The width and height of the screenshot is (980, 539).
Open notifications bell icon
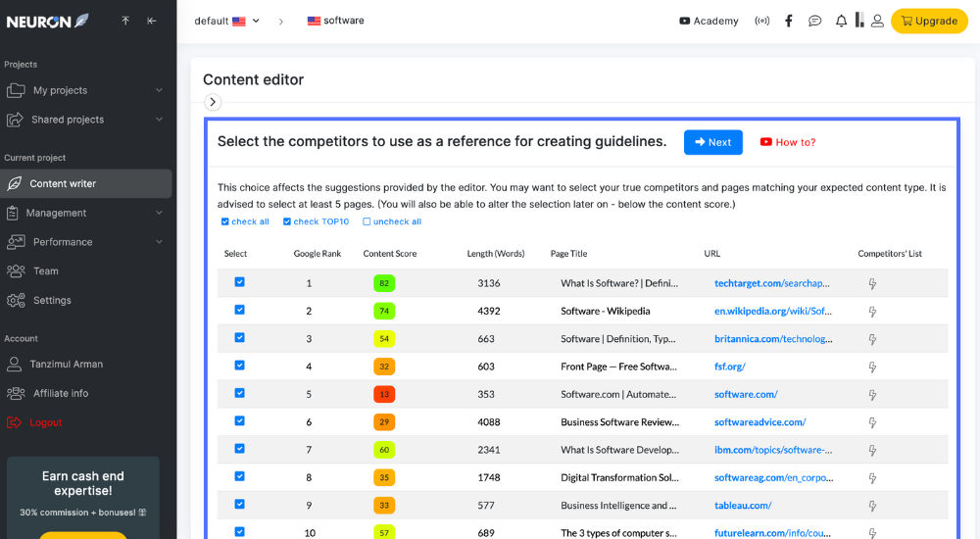[x=841, y=21]
